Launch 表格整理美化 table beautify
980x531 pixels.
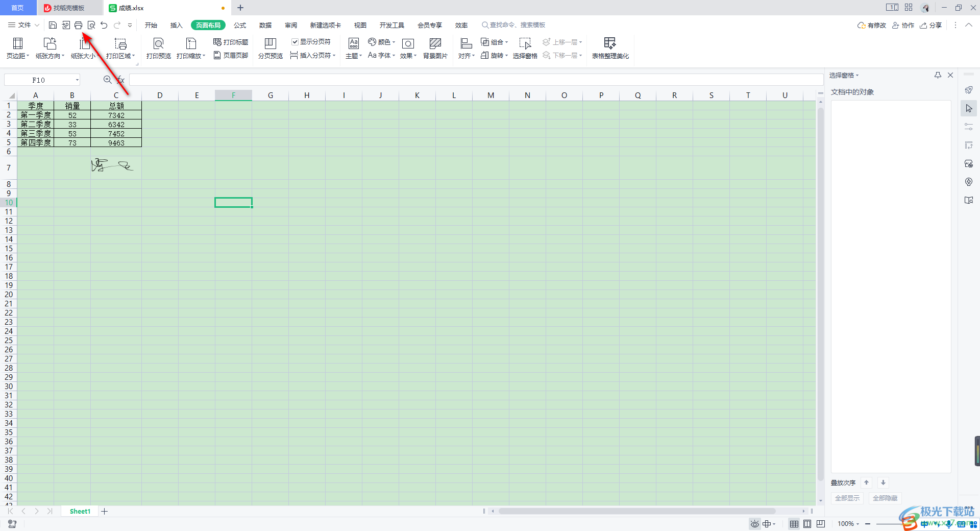[x=610, y=49]
